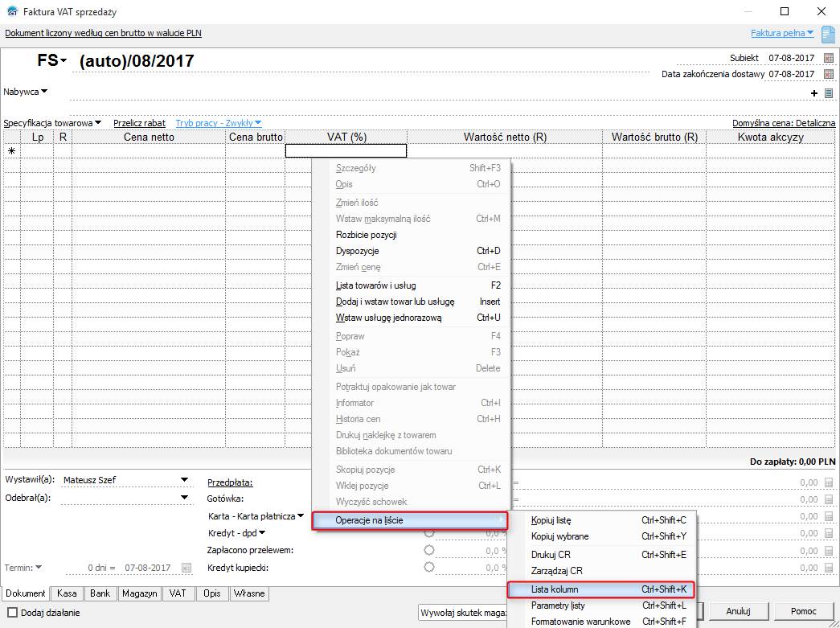Switch to the Opis tab
840x628 pixels.
[x=212, y=593]
